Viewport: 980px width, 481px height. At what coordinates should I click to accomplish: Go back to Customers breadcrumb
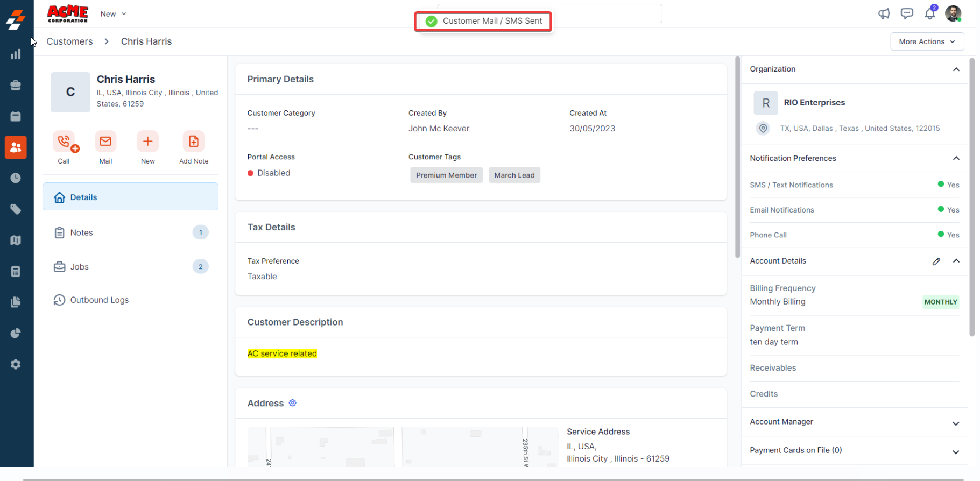coord(69,41)
